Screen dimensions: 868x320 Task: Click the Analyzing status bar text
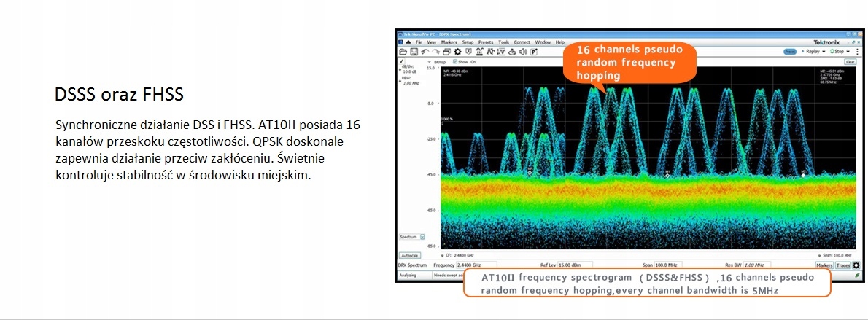pos(408,275)
